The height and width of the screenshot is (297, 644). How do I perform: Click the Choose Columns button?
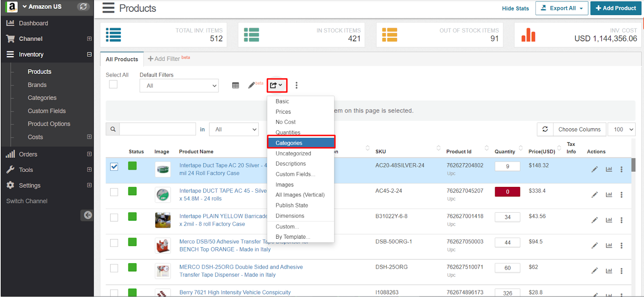pyautogui.click(x=579, y=129)
